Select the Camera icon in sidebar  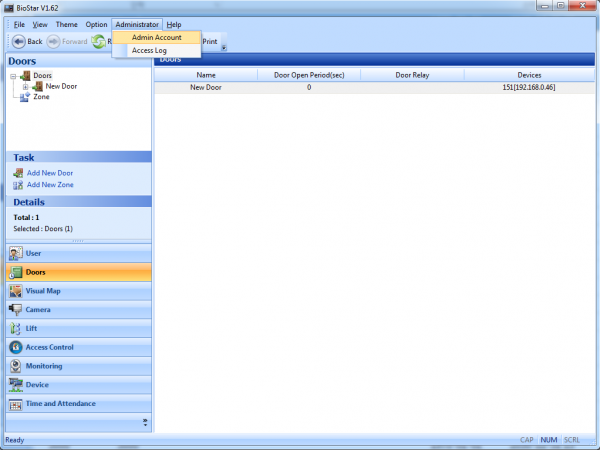[16, 310]
